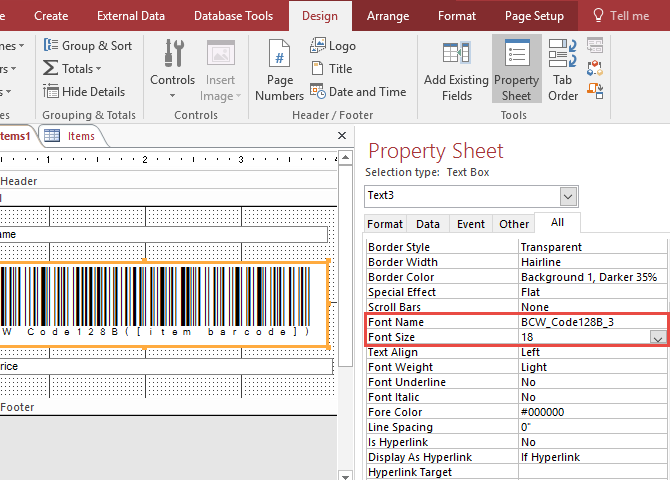Click the Tell me search box
Viewport: 670px width, 480px height.
pyautogui.click(x=621, y=16)
